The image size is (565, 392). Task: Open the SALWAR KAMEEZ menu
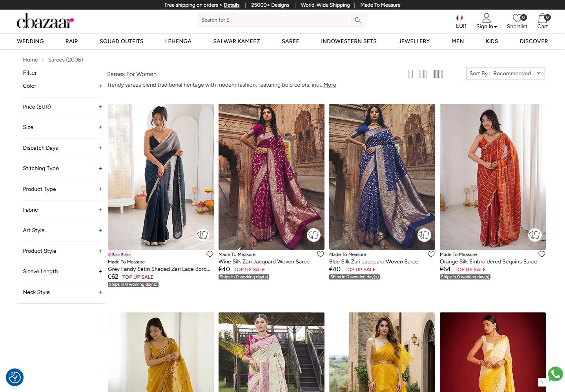237,41
